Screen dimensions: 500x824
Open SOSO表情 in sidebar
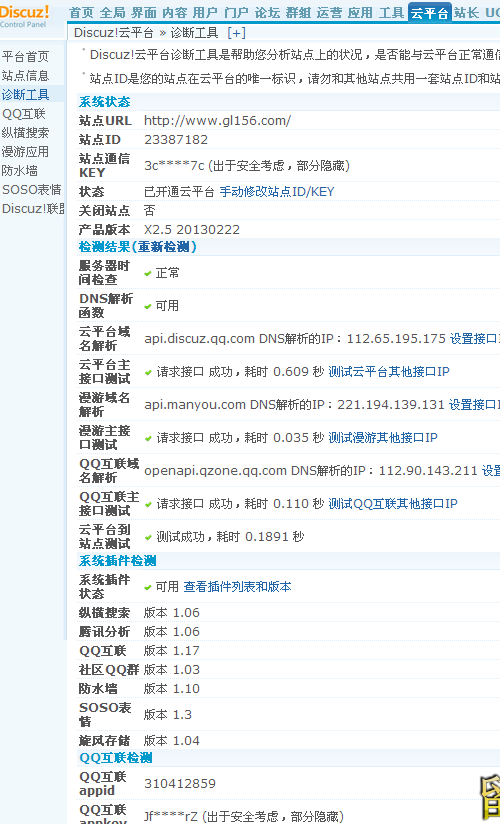coord(32,189)
